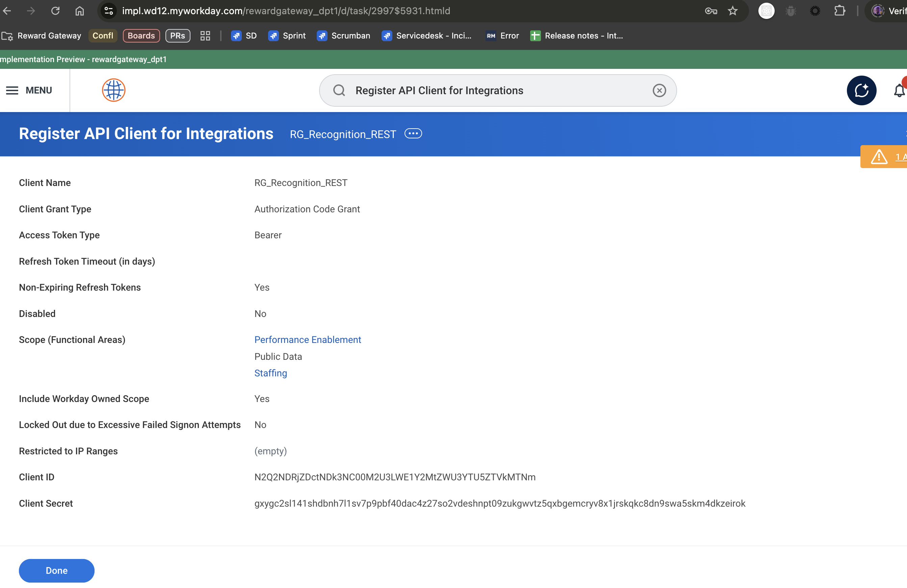907x588 pixels.
Task: Click the password key icon in address bar
Action: coord(711,11)
